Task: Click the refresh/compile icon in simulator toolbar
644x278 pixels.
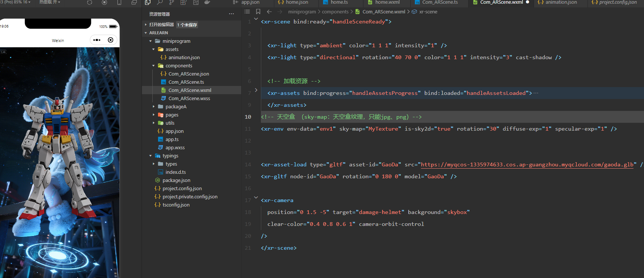Action: [x=90, y=2]
